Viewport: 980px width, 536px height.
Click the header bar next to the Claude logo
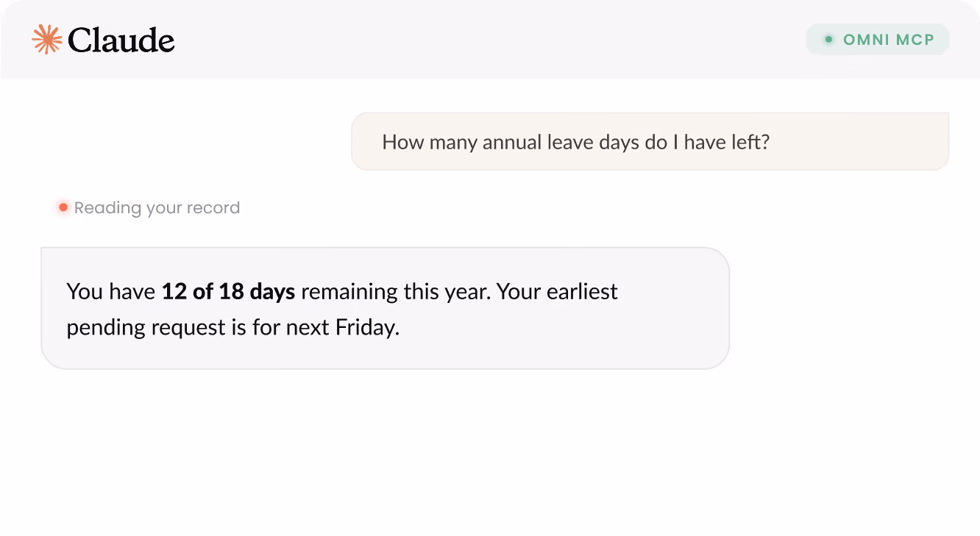coord(489,40)
